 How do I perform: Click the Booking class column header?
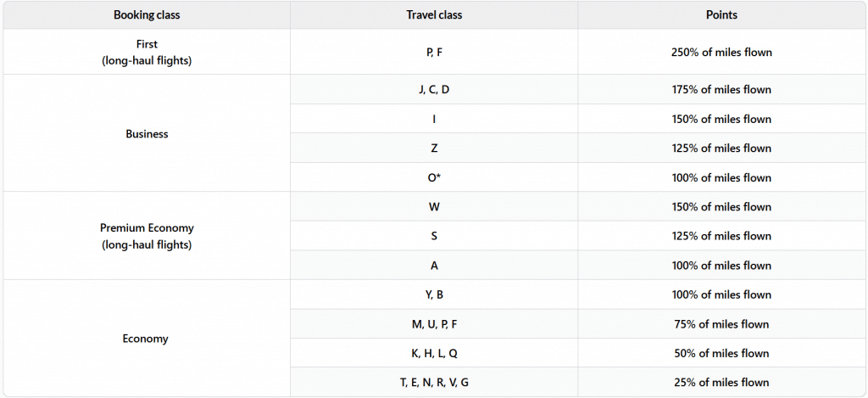147,15
